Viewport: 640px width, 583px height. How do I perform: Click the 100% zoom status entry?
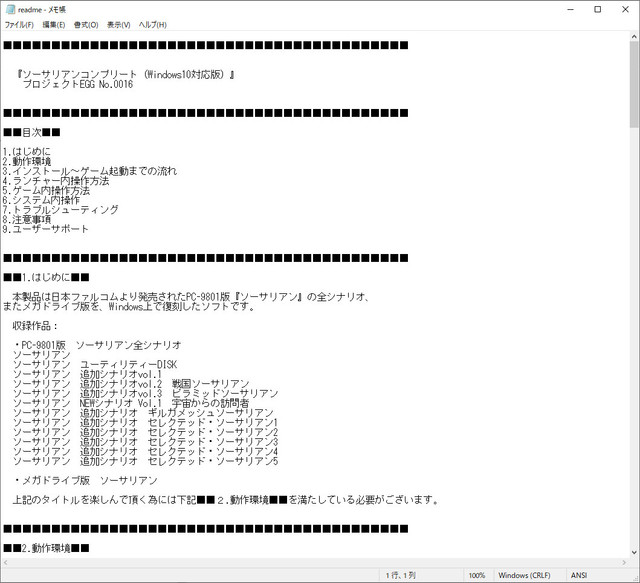pos(477,575)
